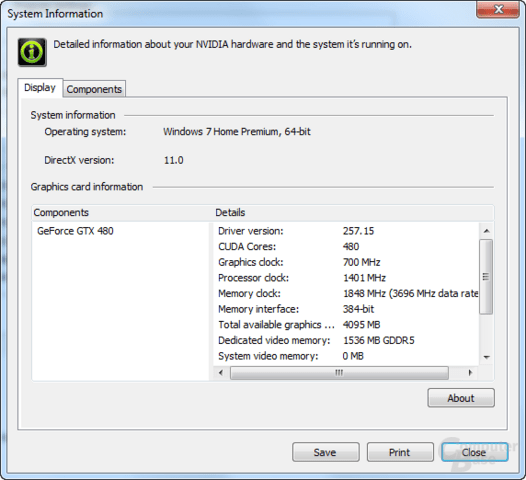The height and width of the screenshot is (480, 526).
Task: Click the CUDA Cores row label
Action: tap(247, 247)
